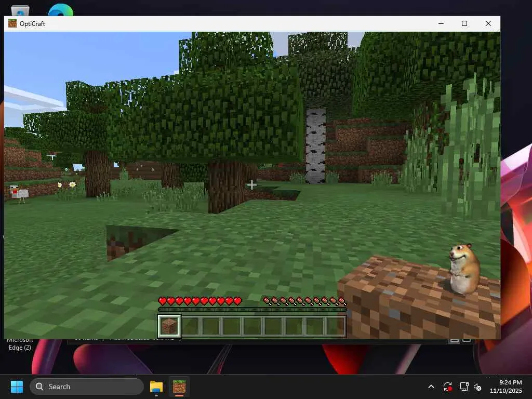
Task: Click the experience bar above the hotbar
Action: pos(252,310)
